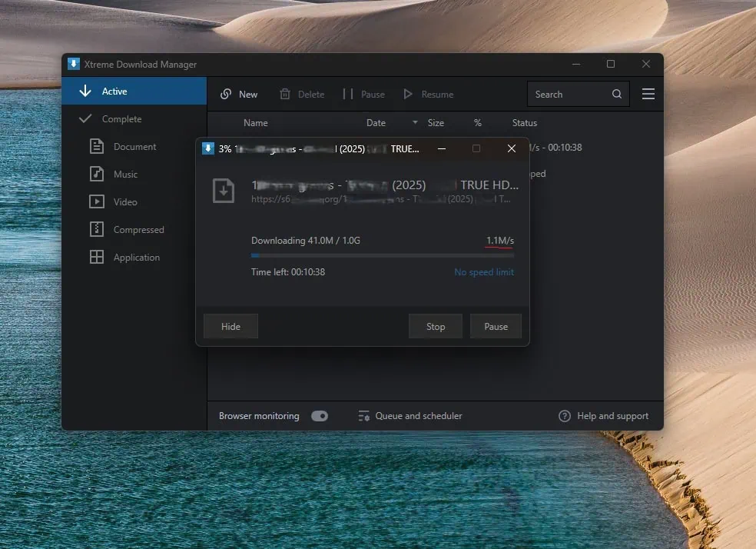Viewport: 756px width, 549px height.
Task: Sort download list by Name column
Action: coord(256,123)
